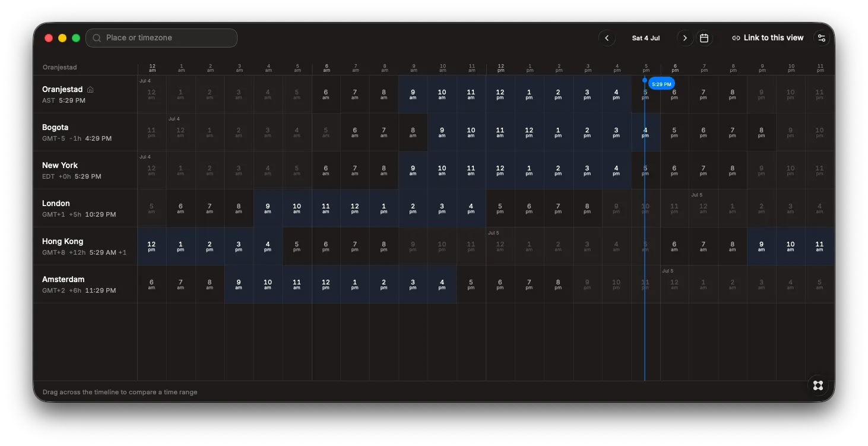The width and height of the screenshot is (868, 446).
Task: Go to the previous day arrow
Action: 607,38
